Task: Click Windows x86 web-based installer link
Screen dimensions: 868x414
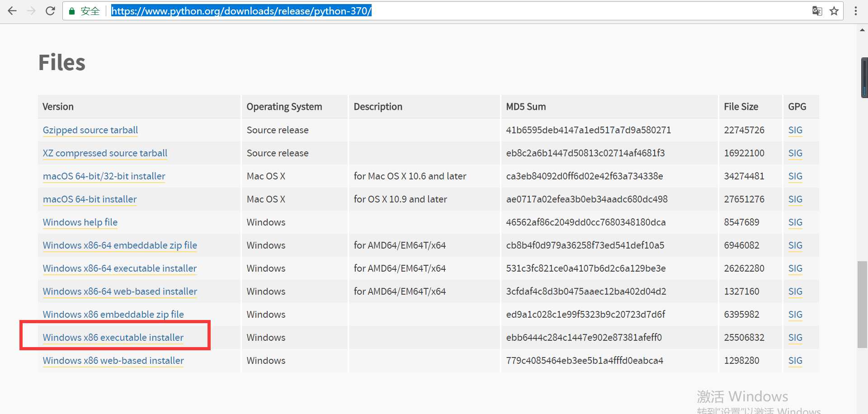Action: [113, 361]
